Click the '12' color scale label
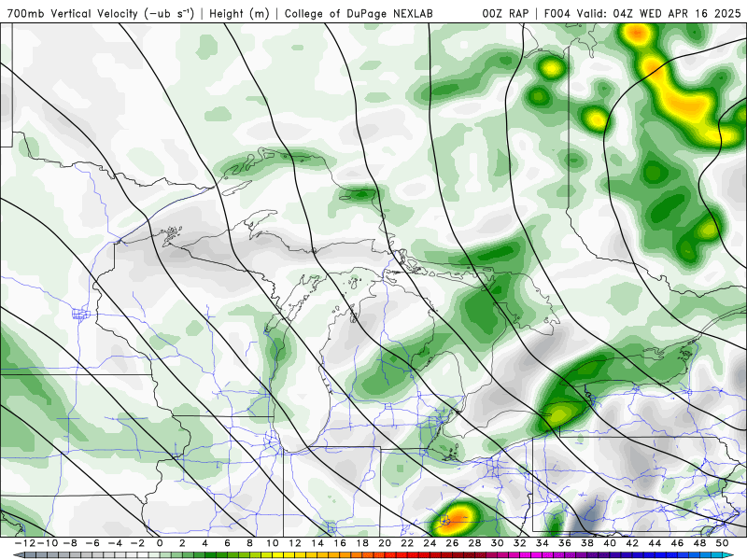 click(295, 543)
